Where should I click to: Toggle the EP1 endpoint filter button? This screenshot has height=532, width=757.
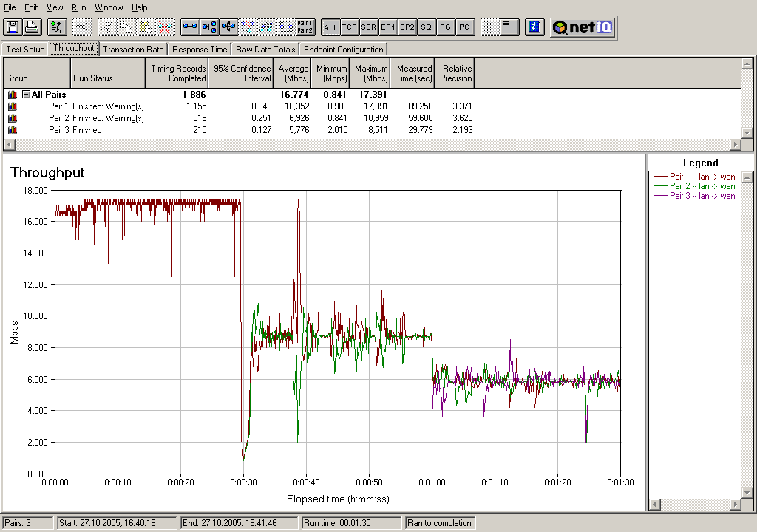387,27
